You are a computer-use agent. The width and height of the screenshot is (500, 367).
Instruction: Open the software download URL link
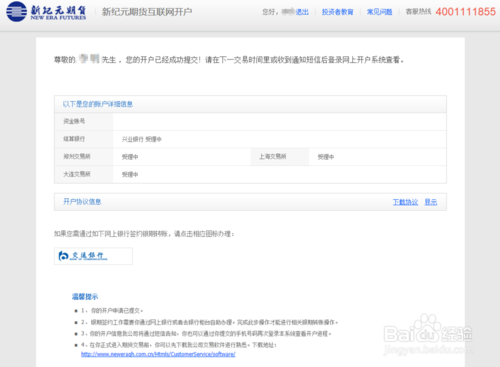tap(158, 354)
